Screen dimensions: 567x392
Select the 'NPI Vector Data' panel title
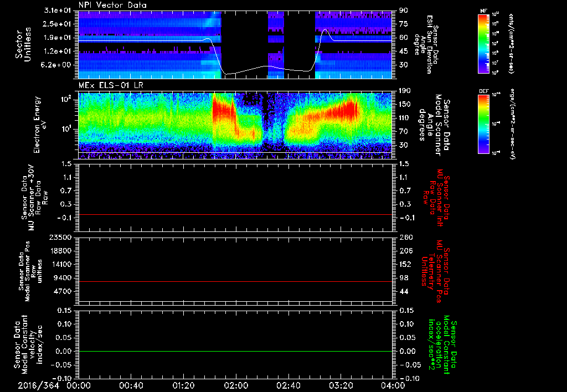point(112,5)
